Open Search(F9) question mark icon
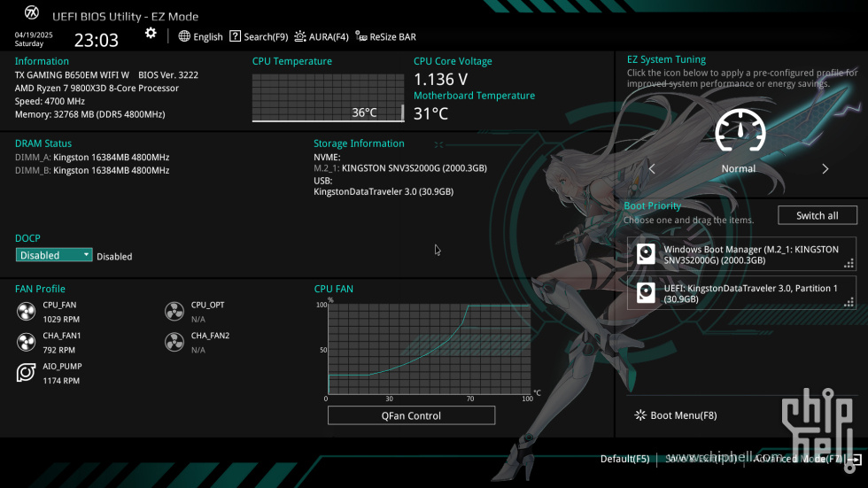 [236, 36]
